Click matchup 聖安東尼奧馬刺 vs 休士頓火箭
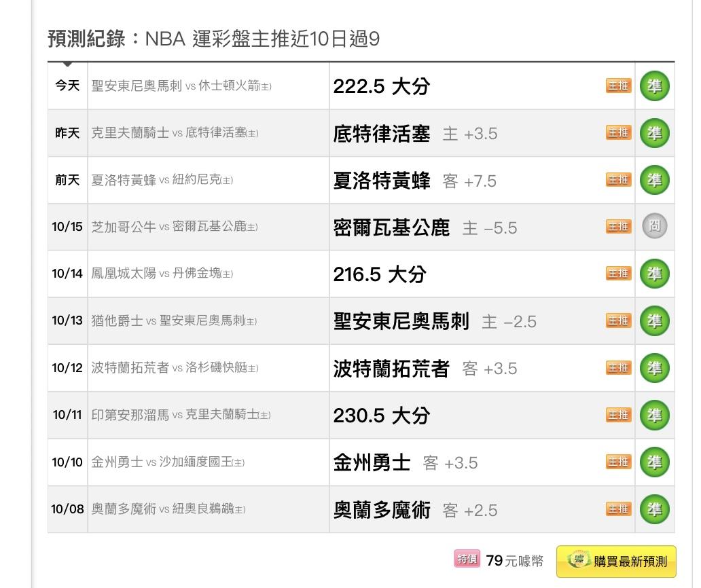The image size is (701, 588). pos(181,86)
